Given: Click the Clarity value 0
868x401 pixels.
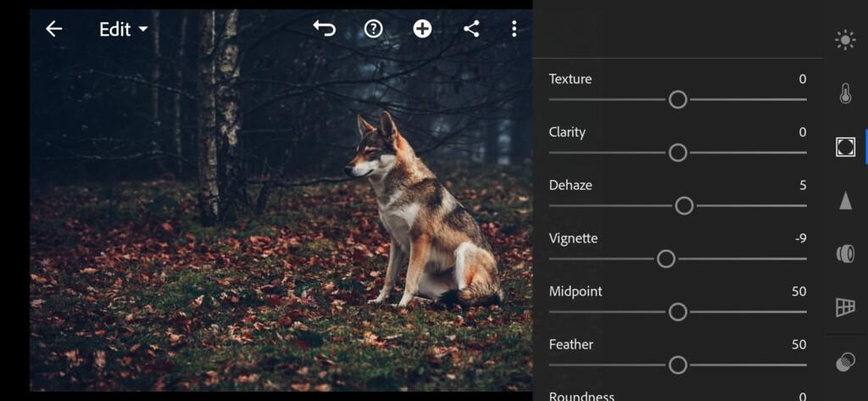Looking at the screenshot, I should pos(803,131).
